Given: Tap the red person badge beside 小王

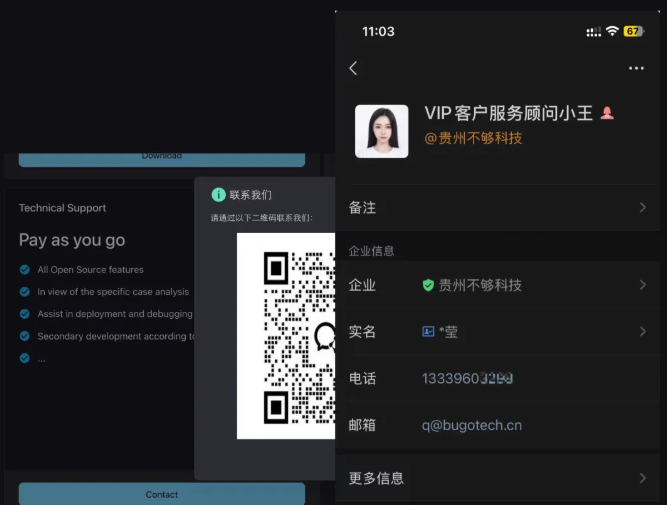Looking at the screenshot, I should tap(607, 113).
